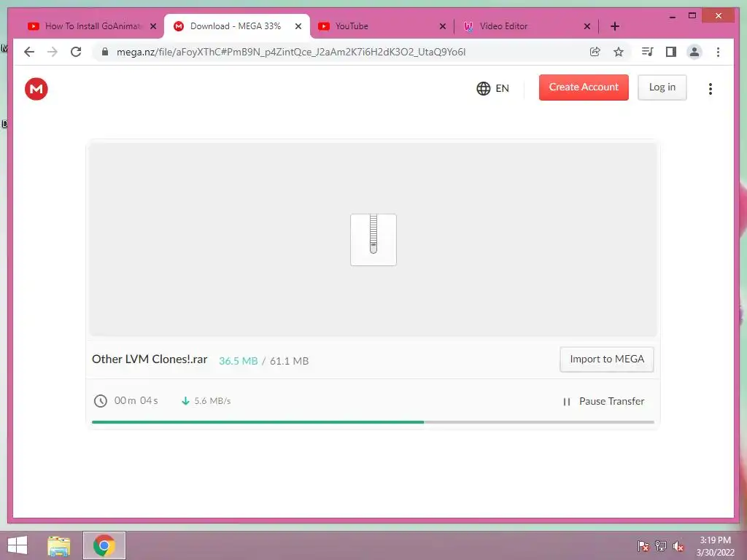Viewport: 747px width, 560px height.
Task: Close the YouTube tab
Action: pos(443,26)
